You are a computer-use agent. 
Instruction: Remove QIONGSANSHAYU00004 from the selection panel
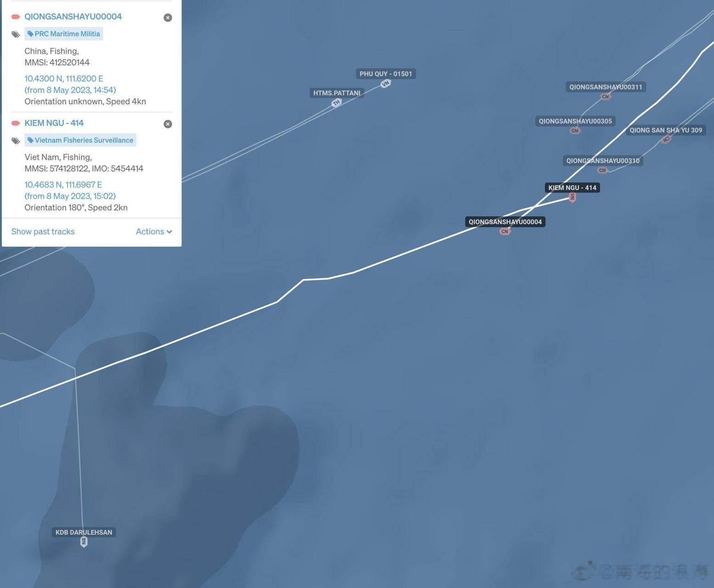[168, 17]
